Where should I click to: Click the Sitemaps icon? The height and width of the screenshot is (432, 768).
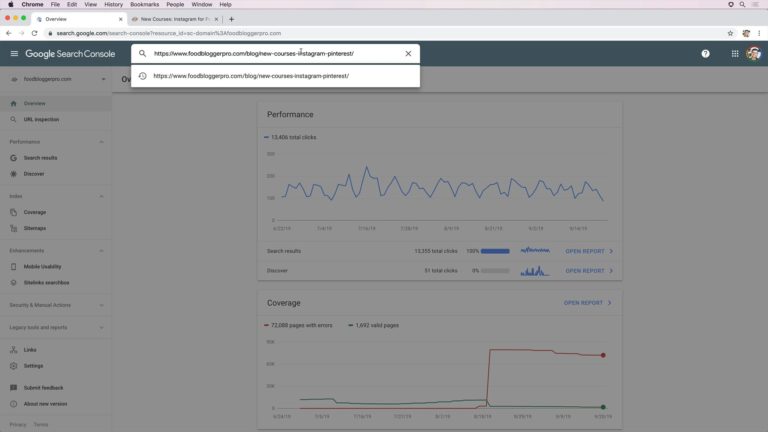(x=14, y=228)
